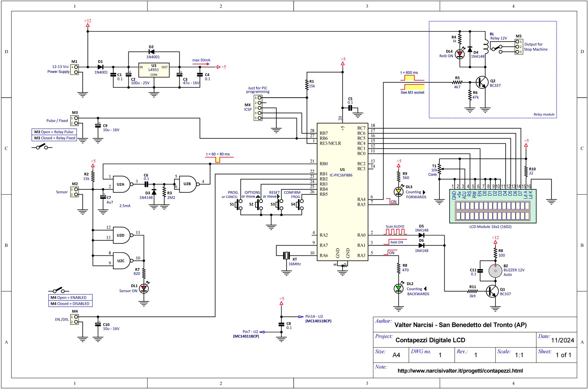Click the D5 1N4148 diode symbol
This screenshot has width=588, height=389.
point(421,235)
